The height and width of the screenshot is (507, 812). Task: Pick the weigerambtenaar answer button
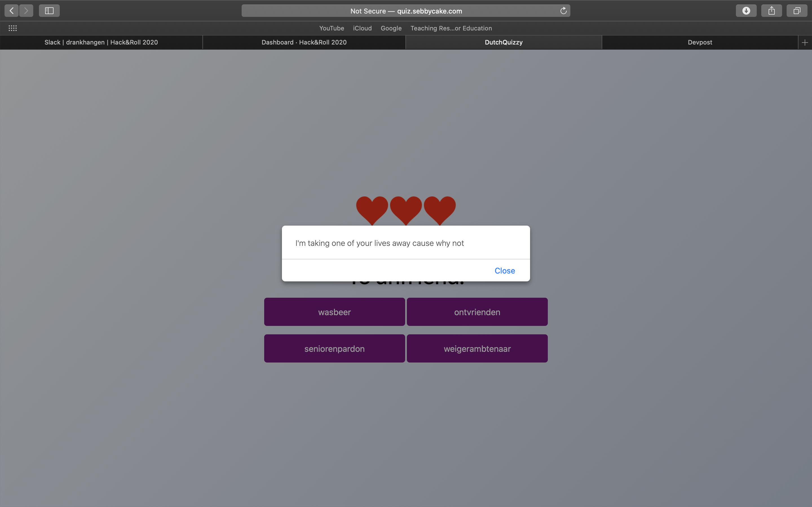tap(477, 348)
